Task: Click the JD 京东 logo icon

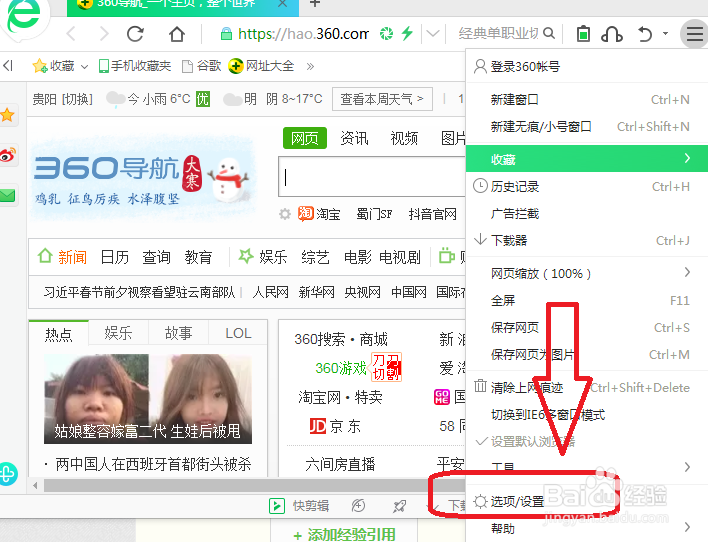Action: coord(317,426)
